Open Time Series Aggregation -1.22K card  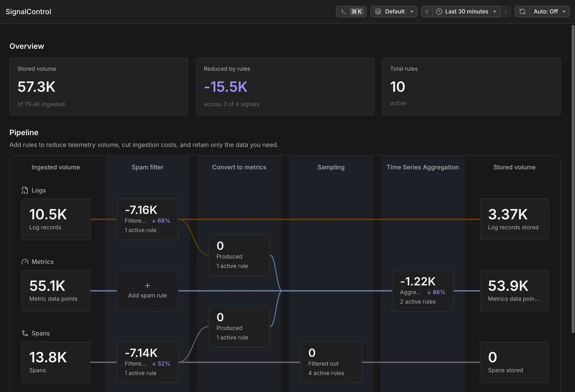423,291
